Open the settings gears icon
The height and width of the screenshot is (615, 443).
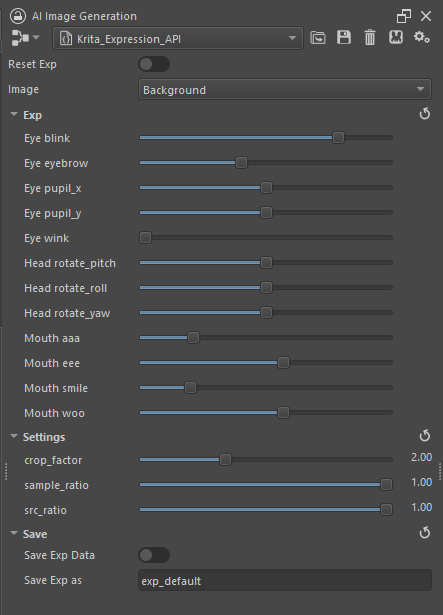coord(422,38)
